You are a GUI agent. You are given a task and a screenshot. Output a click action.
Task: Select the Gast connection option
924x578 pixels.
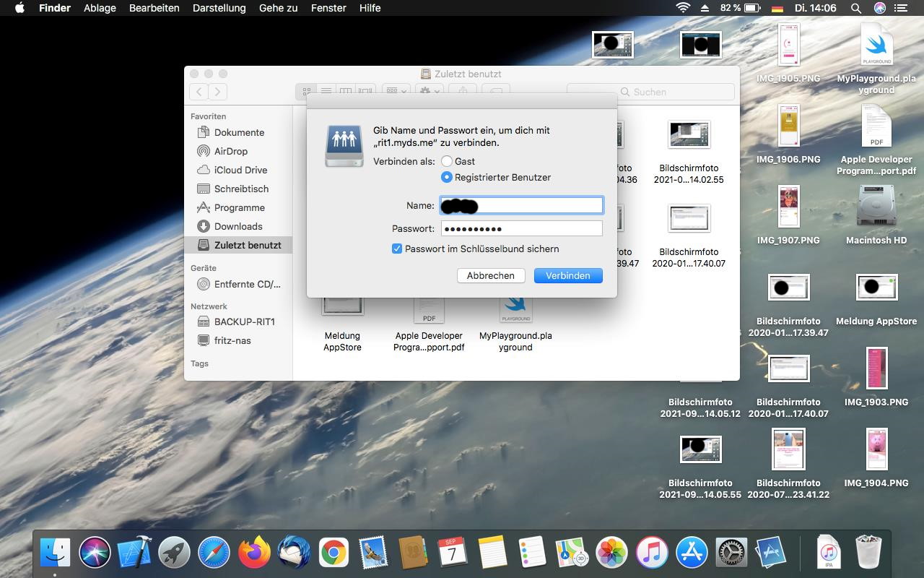coord(446,161)
